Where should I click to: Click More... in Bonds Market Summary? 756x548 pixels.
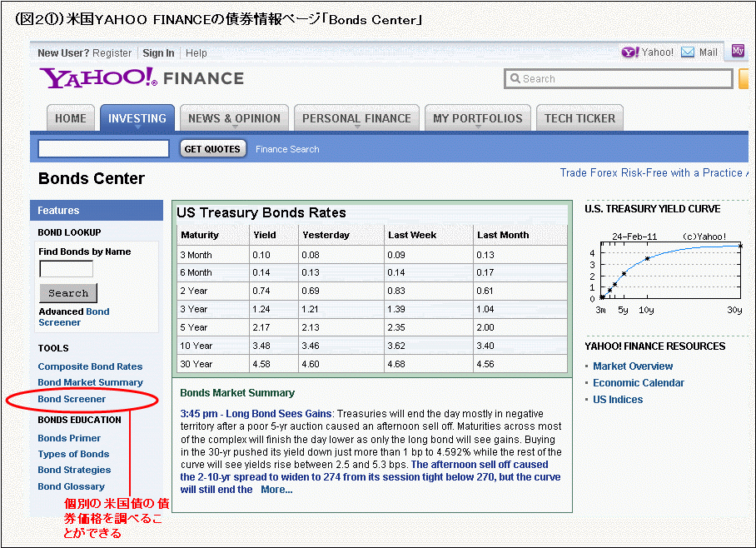pyautogui.click(x=276, y=490)
